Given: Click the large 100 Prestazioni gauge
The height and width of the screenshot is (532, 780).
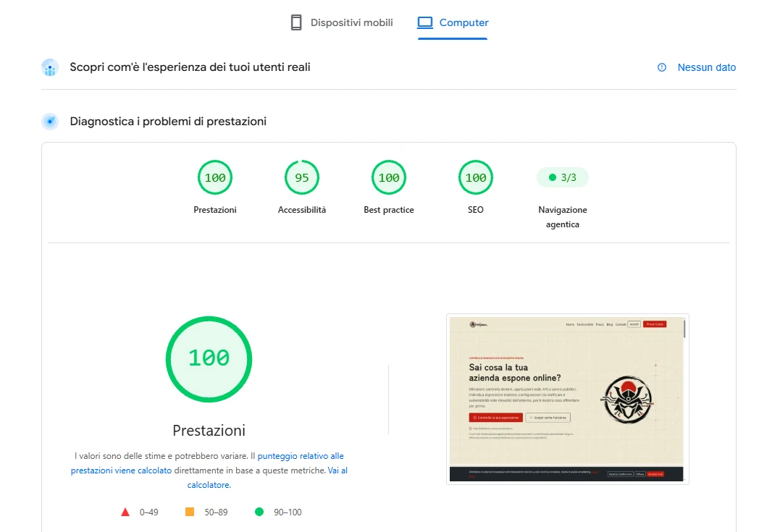Looking at the screenshot, I should [209, 359].
